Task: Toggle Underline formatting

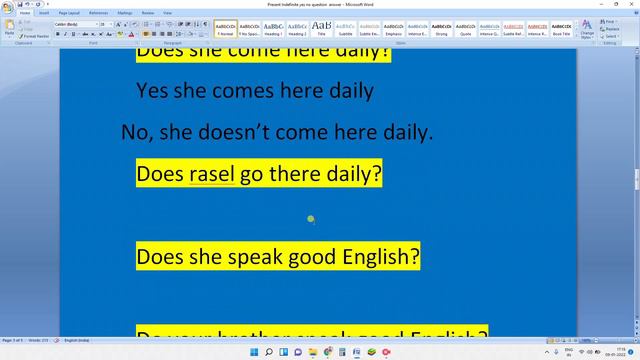Action: (x=73, y=34)
